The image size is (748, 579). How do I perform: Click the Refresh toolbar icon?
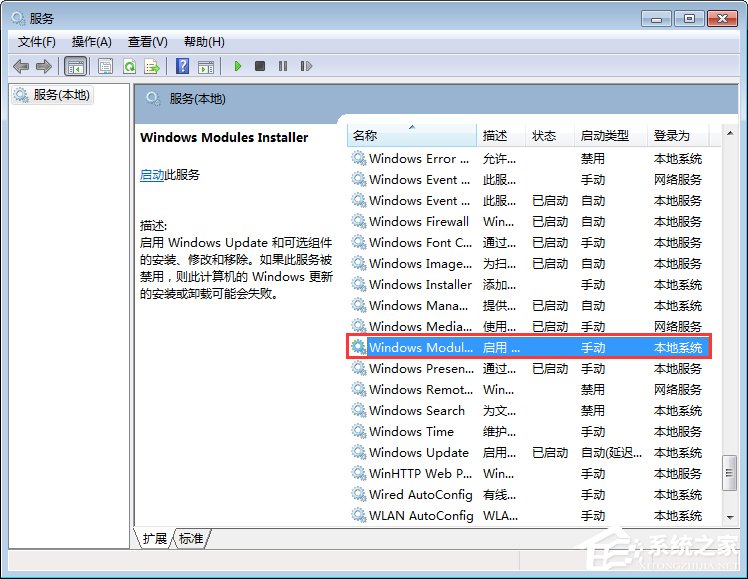(129, 66)
